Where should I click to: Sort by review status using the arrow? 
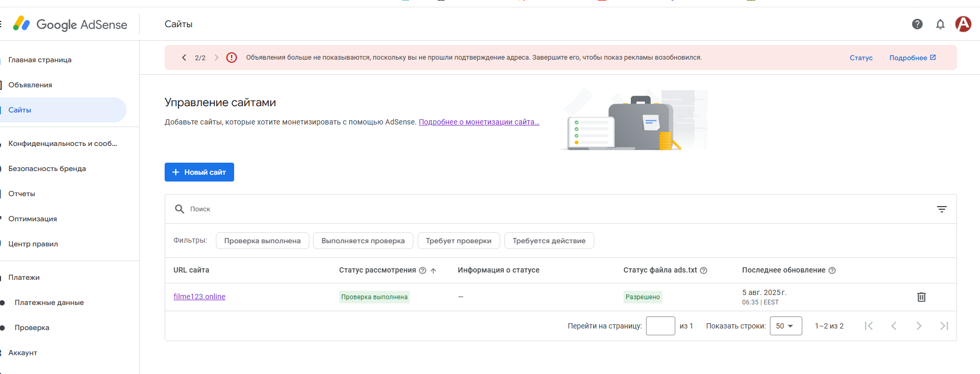[433, 270]
